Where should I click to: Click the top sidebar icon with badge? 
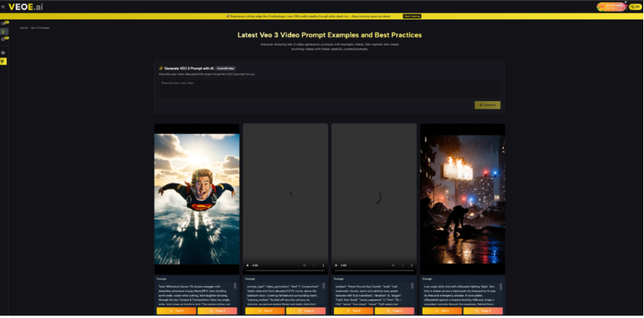point(3,23)
